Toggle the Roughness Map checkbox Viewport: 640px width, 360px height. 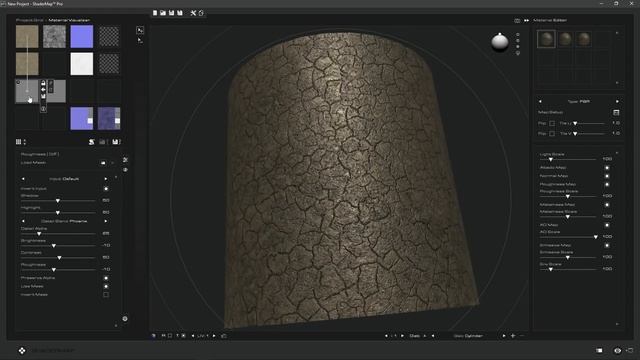(x=607, y=184)
